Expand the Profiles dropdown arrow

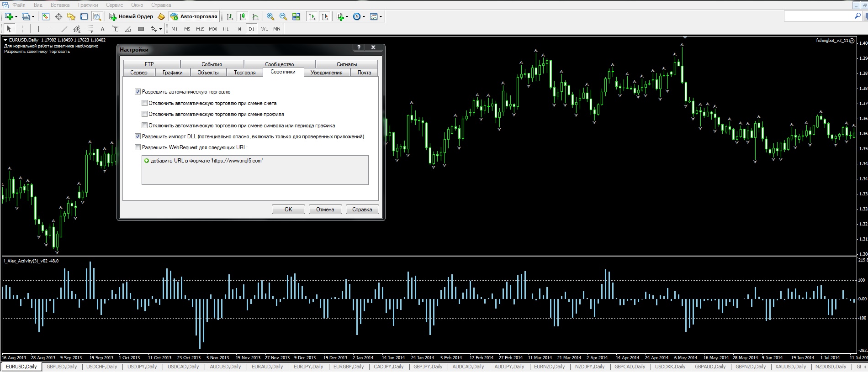coord(33,16)
